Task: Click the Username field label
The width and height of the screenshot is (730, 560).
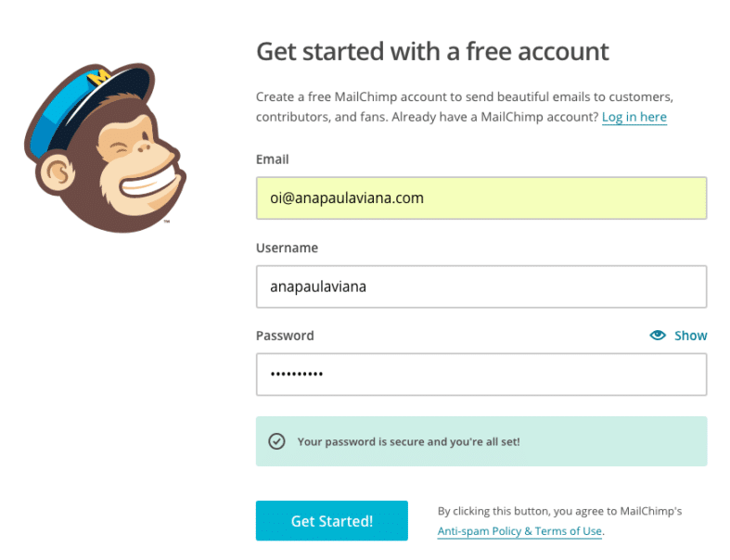Action: (x=287, y=248)
